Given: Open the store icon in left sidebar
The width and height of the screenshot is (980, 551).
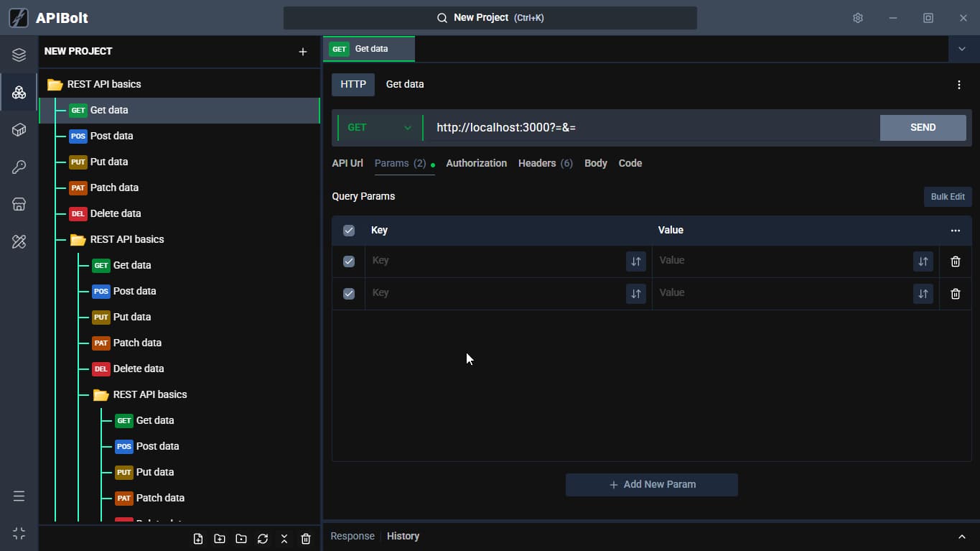Looking at the screenshot, I should pyautogui.click(x=19, y=205).
